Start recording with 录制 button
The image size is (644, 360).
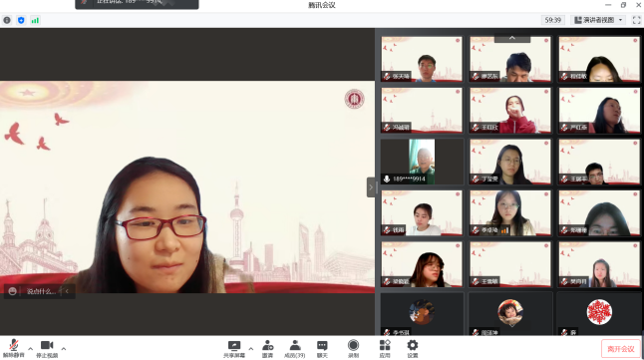click(353, 349)
